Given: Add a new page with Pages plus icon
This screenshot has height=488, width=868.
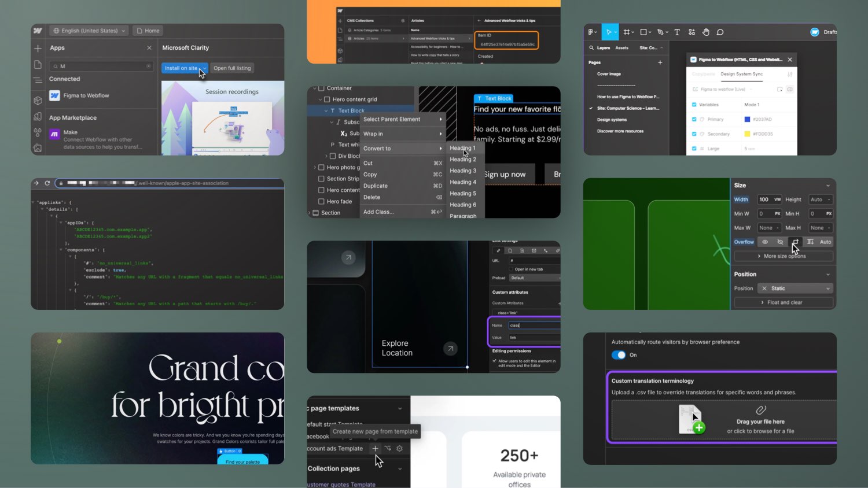Looking at the screenshot, I should tap(660, 62).
